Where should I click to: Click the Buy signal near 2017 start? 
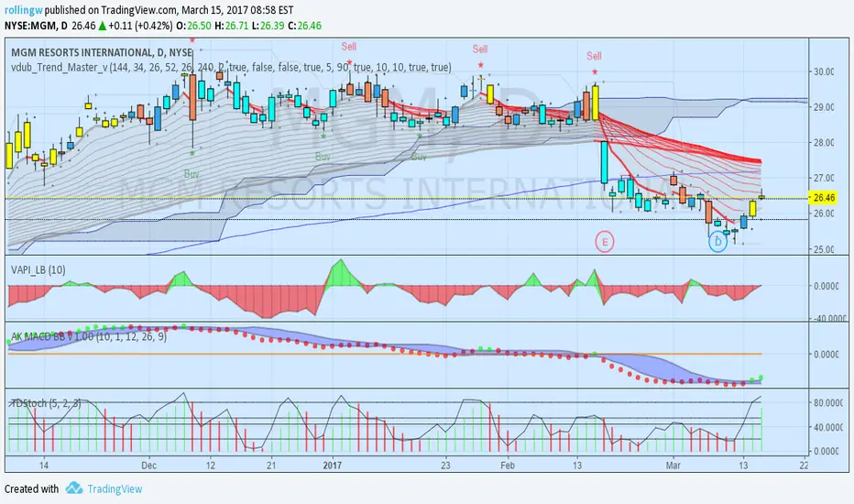[323, 157]
